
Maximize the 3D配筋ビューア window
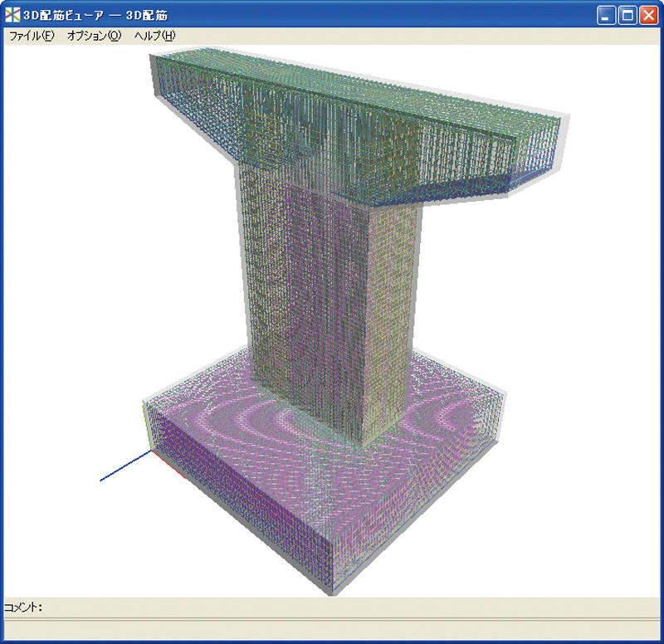pos(627,16)
